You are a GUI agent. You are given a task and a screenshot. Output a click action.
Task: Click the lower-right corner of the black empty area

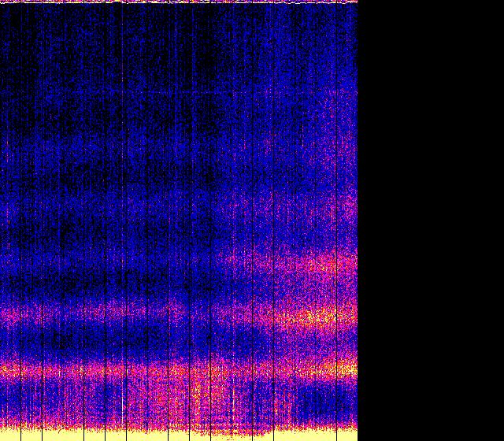tap(501, 438)
